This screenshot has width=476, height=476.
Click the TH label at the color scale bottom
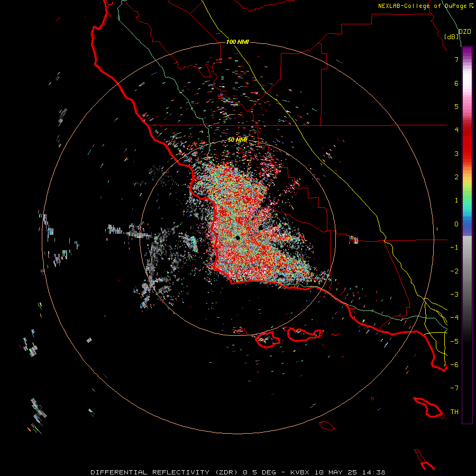[x=454, y=412]
